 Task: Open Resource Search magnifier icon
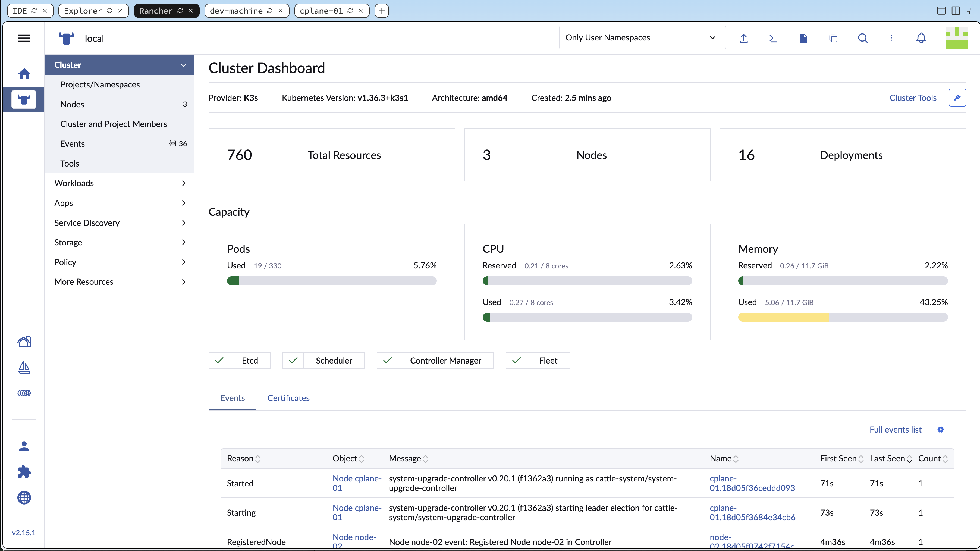863,38
